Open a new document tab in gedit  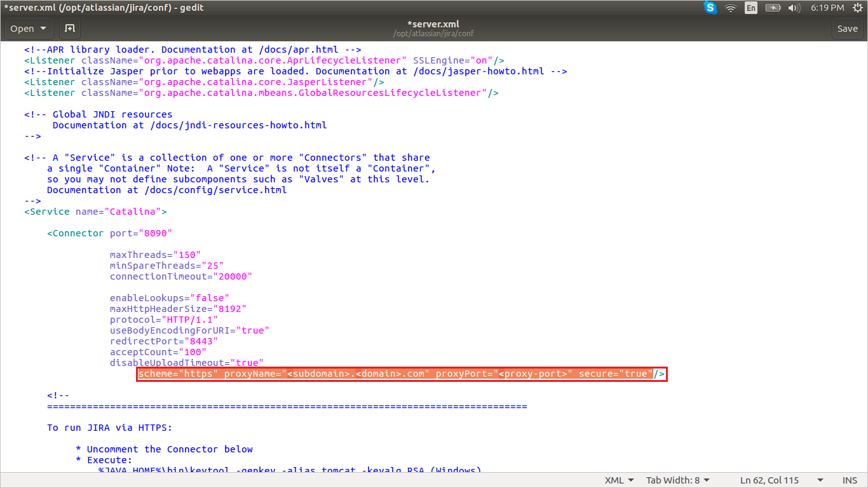pyautogui.click(x=69, y=29)
